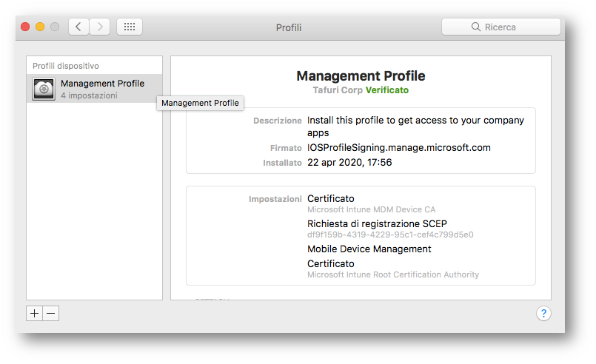Go forward with the right chevron button
596x364 pixels.
(x=100, y=27)
